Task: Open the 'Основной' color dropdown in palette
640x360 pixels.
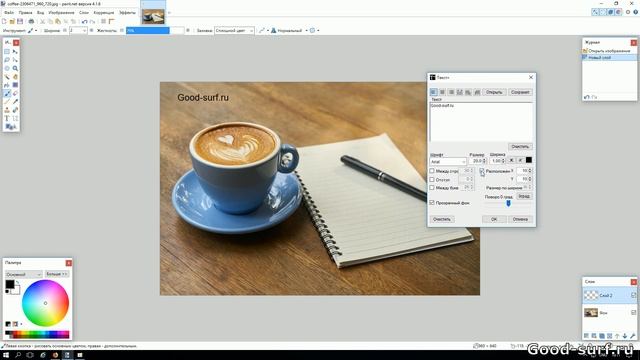Action: [23, 274]
